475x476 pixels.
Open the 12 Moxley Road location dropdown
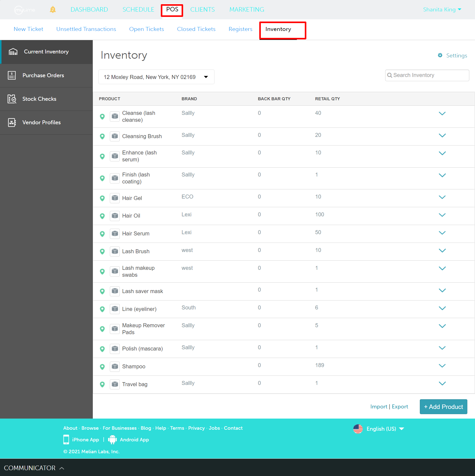156,77
